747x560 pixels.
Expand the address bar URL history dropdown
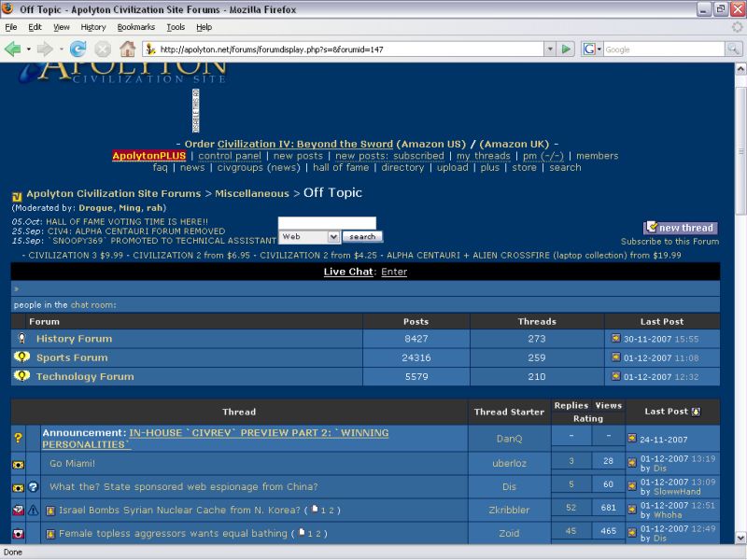pos(548,49)
